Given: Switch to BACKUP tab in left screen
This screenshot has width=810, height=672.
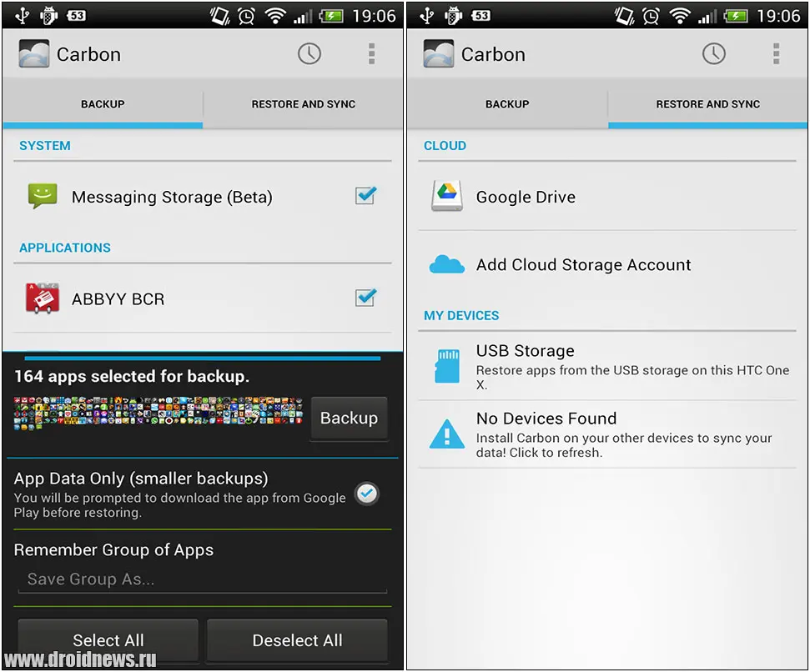Looking at the screenshot, I should [x=103, y=103].
